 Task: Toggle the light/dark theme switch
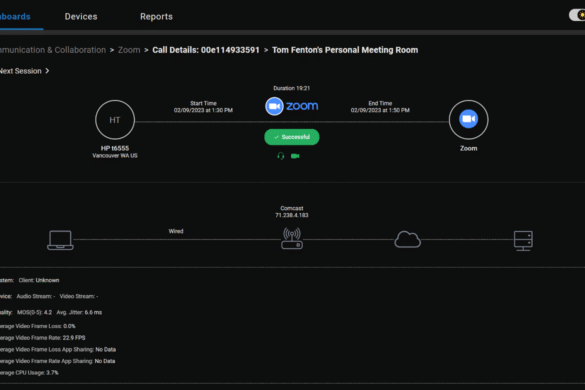pos(577,15)
